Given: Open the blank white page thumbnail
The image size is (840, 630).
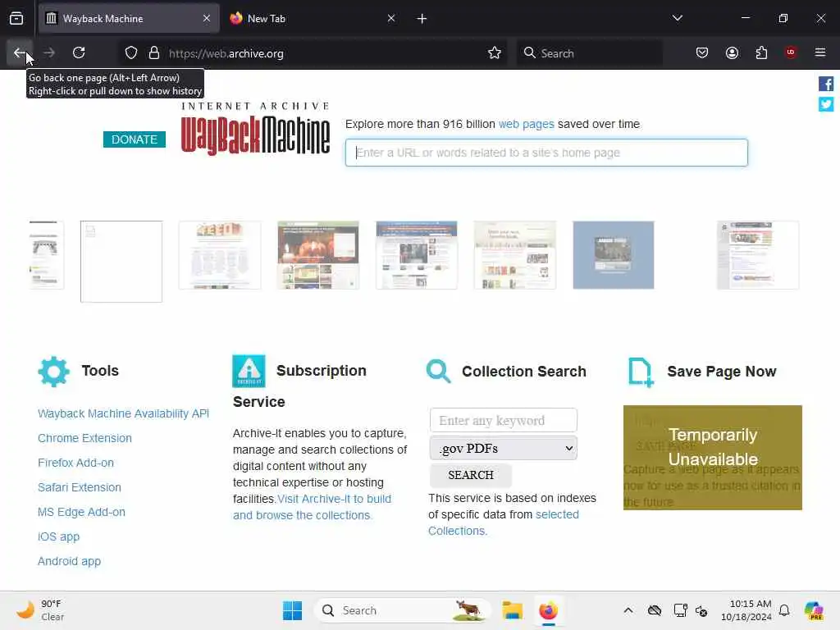Looking at the screenshot, I should [x=121, y=262].
